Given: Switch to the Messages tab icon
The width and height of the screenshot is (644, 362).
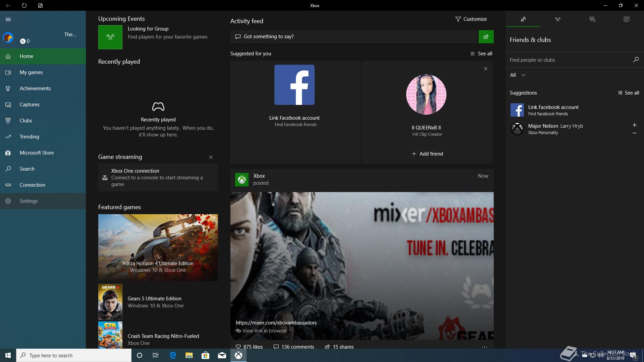Looking at the screenshot, I should click(592, 19).
